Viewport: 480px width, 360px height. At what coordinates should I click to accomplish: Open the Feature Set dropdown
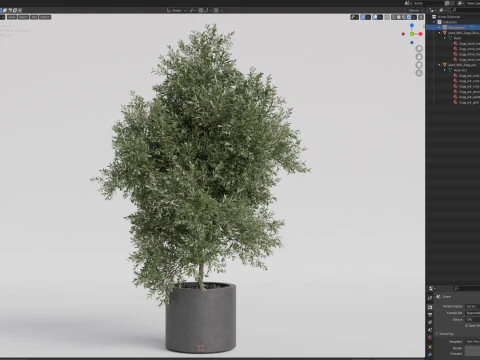point(473,313)
